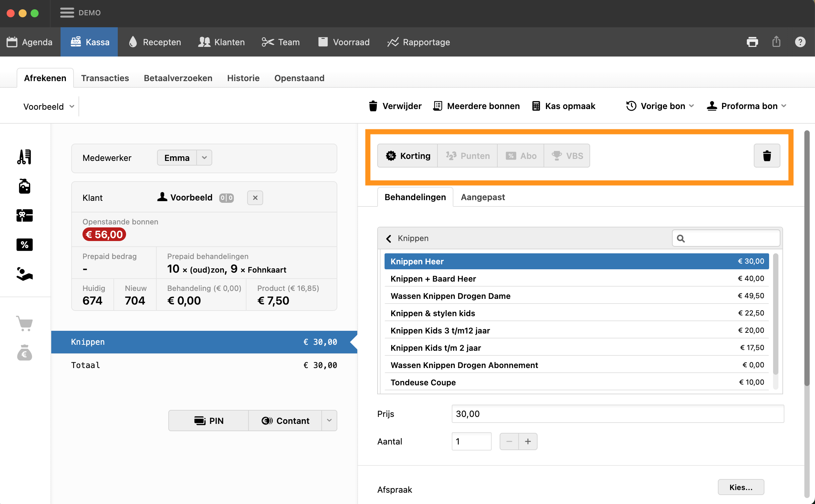The width and height of the screenshot is (815, 504).
Task: Open the shopping cart sidebar icon
Action: pyautogui.click(x=24, y=323)
